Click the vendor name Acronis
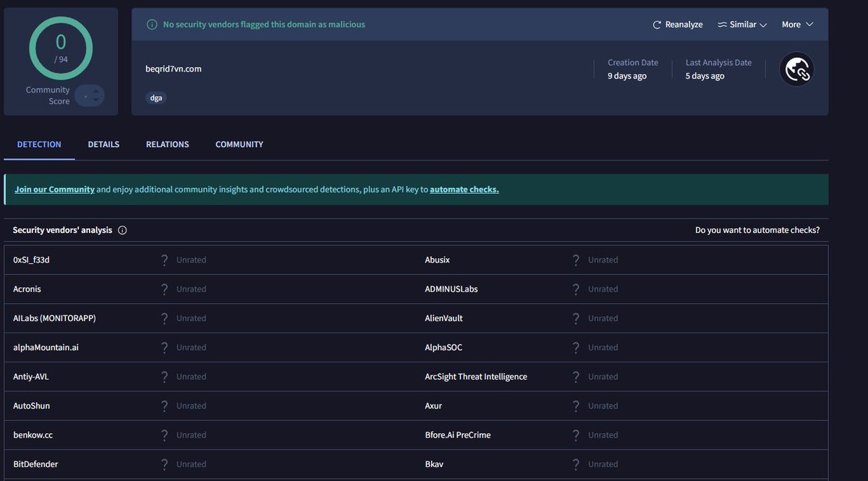The height and width of the screenshot is (481, 868). (x=27, y=289)
